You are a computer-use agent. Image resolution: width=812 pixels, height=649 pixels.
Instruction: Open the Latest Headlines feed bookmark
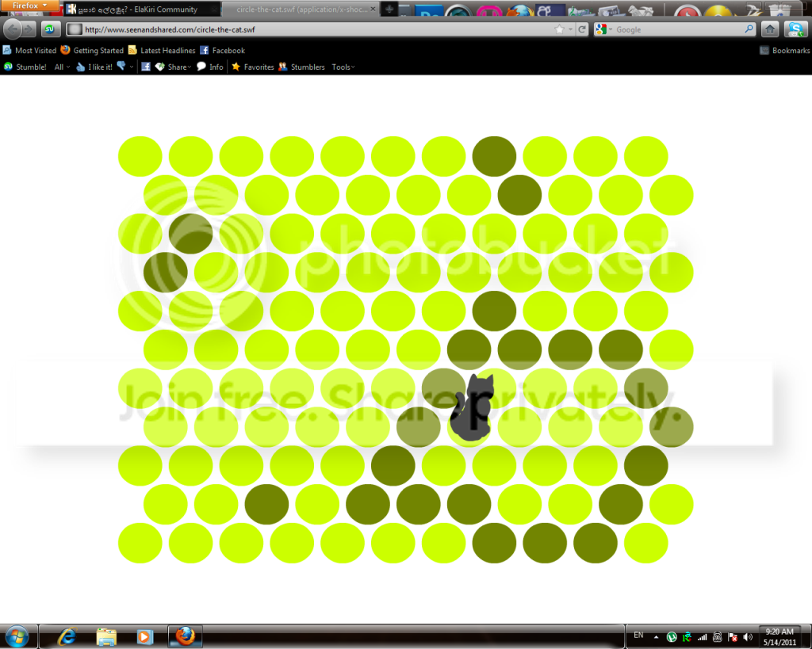(x=162, y=50)
